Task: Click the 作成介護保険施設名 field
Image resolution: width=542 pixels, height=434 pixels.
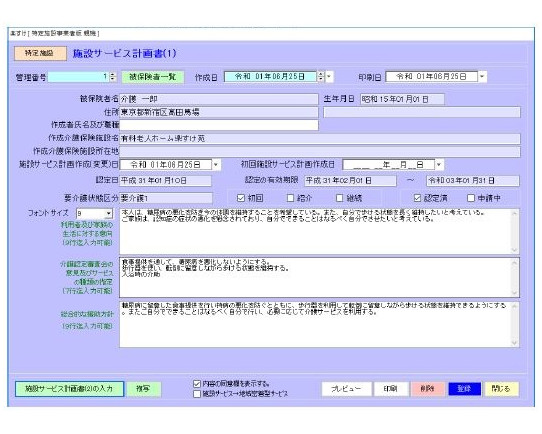Action: point(320,139)
